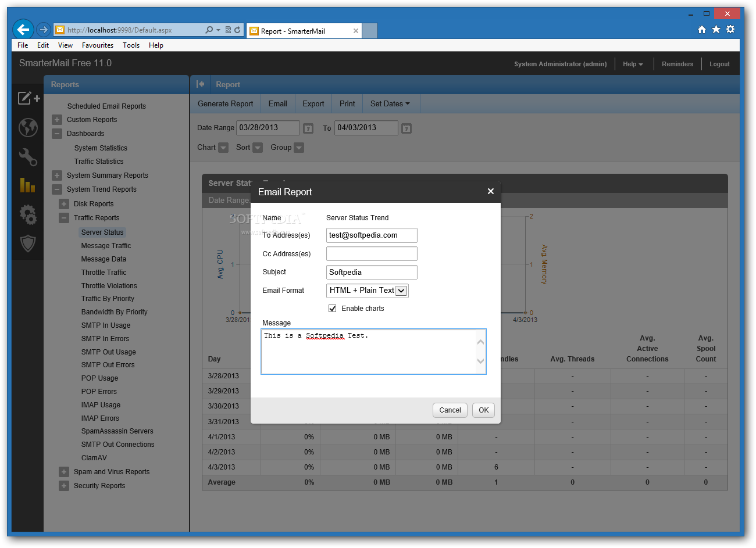The image size is (756, 548).
Task: Click the Logout link
Action: (719, 64)
